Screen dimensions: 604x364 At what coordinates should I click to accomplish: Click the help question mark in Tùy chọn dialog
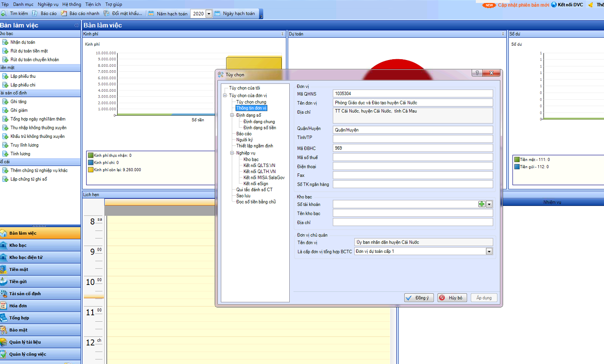click(477, 73)
